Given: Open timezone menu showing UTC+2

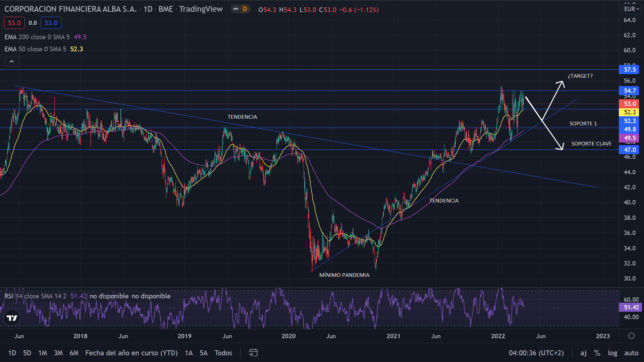Looking at the screenshot, I should (536, 353).
